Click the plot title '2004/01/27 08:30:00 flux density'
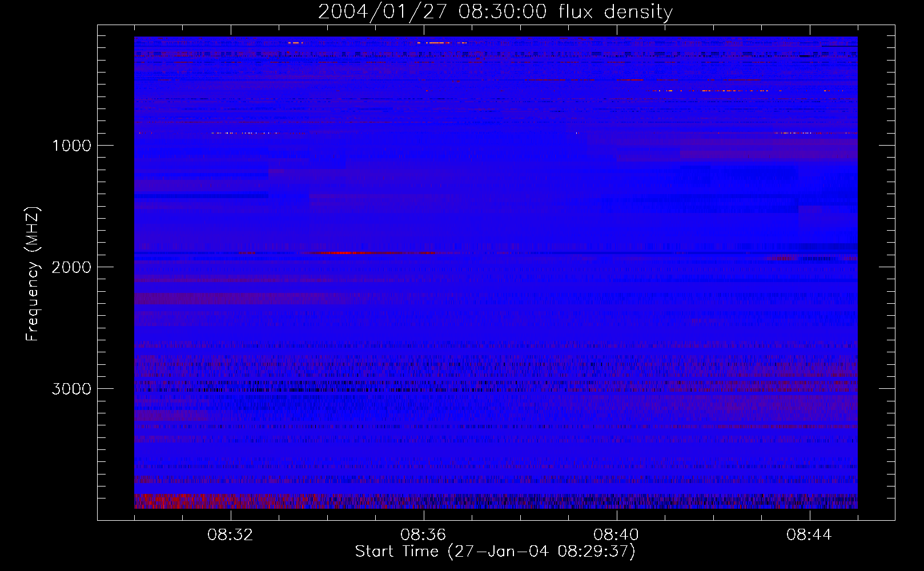924x571 pixels. click(x=495, y=11)
